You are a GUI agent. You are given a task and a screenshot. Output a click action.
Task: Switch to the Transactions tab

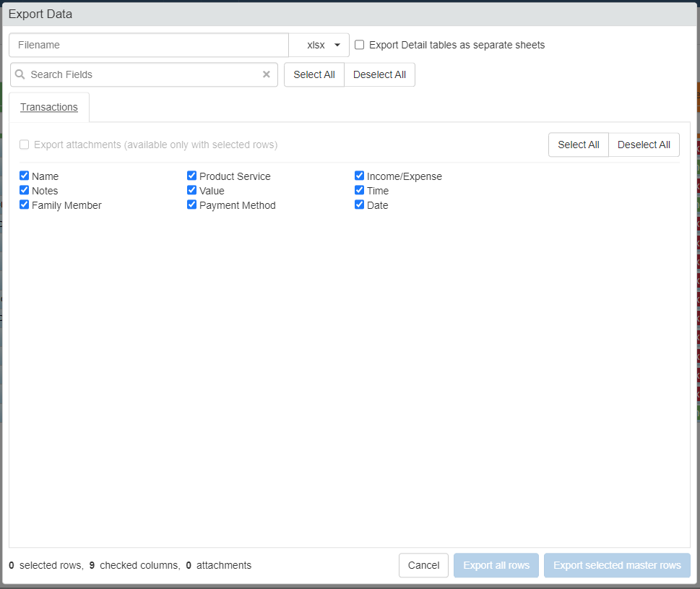point(49,107)
